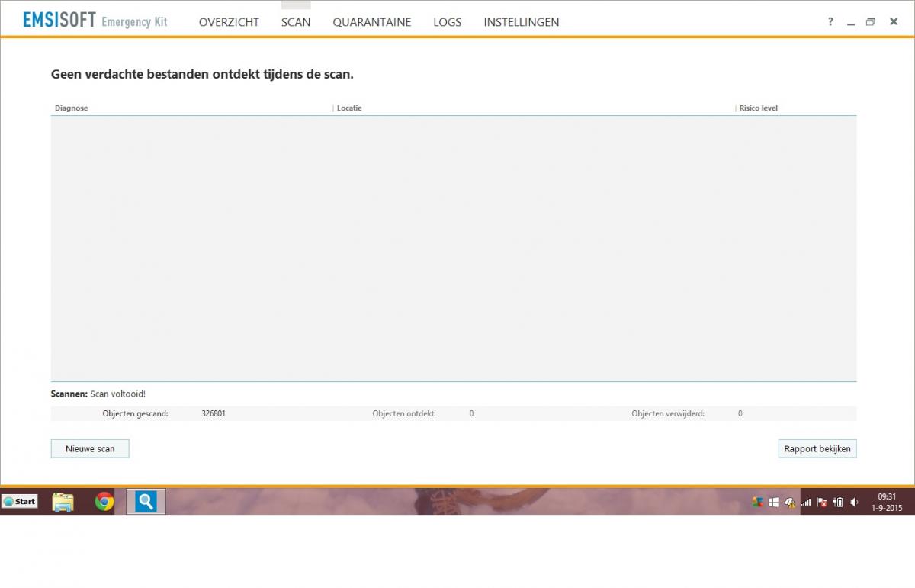Image resolution: width=915 pixels, height=588 pixels.
Task: Start a new scan with Nieuwe scan
Action: (x=90, y=448)
